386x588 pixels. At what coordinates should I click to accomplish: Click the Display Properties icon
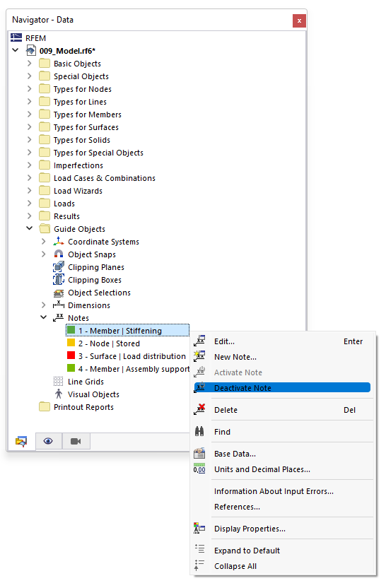pyautogui.click(x=199, y=529)
